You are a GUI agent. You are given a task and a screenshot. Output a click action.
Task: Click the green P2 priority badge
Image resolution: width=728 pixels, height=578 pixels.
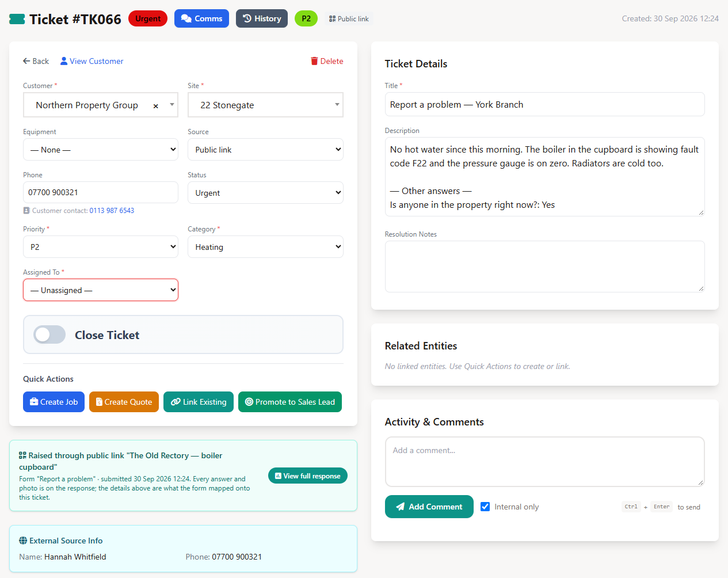[306, 18]
